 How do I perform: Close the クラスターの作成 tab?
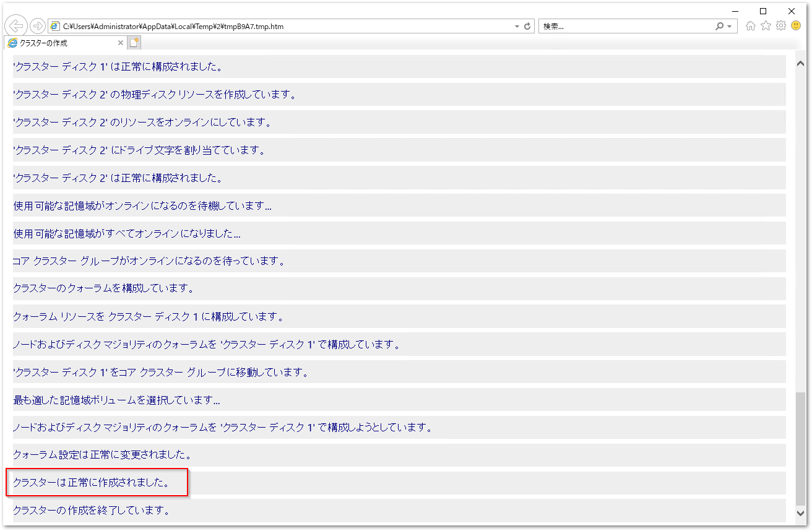[121, 43]
